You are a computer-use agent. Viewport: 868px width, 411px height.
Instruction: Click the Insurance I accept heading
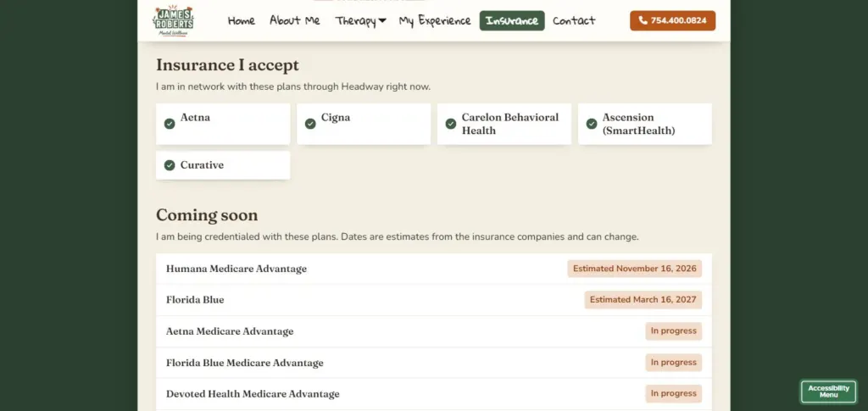click(x=227, y=65)
